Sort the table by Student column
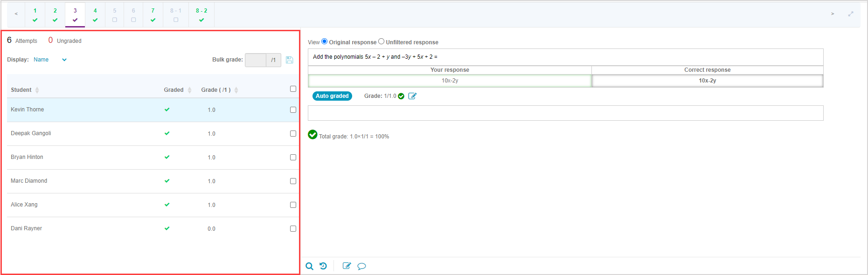 37,90
